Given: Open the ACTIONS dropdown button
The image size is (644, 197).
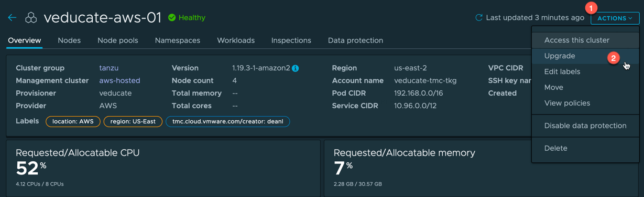Looking at the screenshot, I should click(x=615, y=18).
